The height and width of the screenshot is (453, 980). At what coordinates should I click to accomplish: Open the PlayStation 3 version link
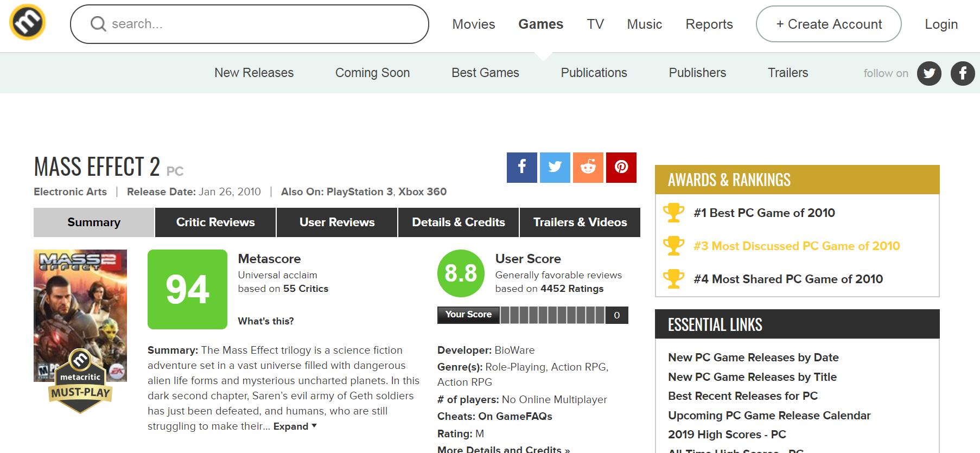[360, 192]
